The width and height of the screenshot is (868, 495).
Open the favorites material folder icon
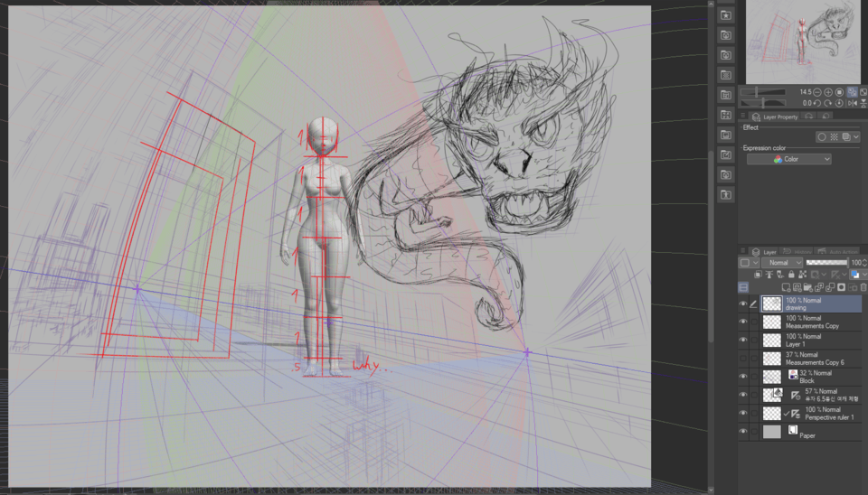tap(726, 15)
